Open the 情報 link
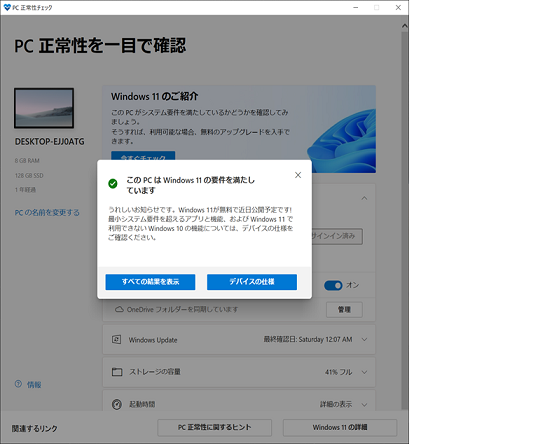538x444 pixels. (x=34, y=385)
